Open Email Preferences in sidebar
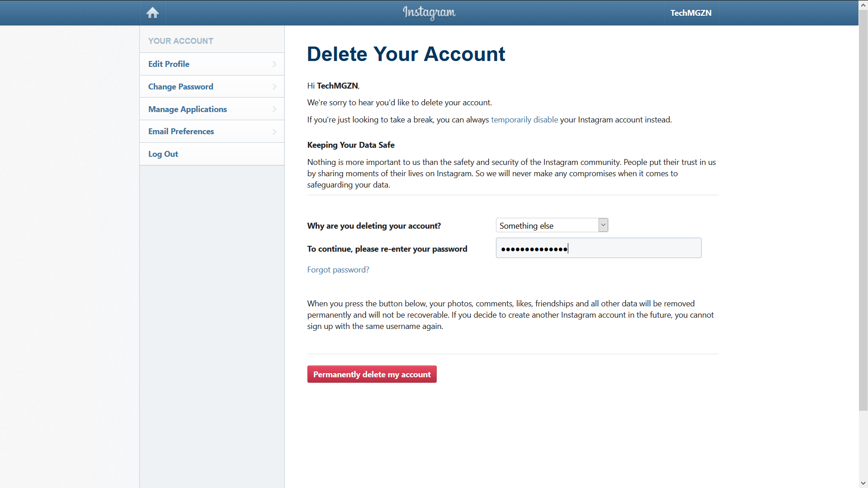Viewport: 868px width, 488px height. [212, 131]
